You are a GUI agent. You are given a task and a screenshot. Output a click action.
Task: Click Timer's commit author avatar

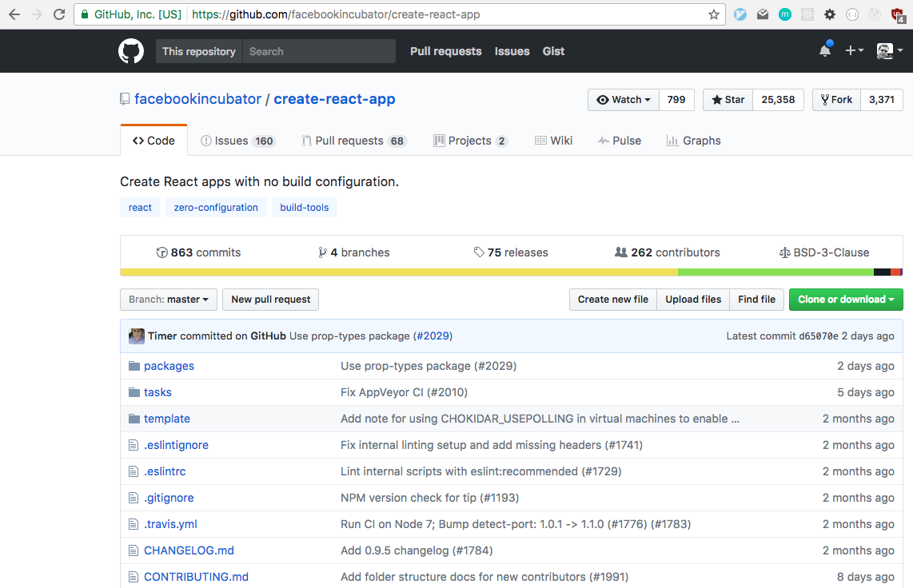tap(136, 336)
